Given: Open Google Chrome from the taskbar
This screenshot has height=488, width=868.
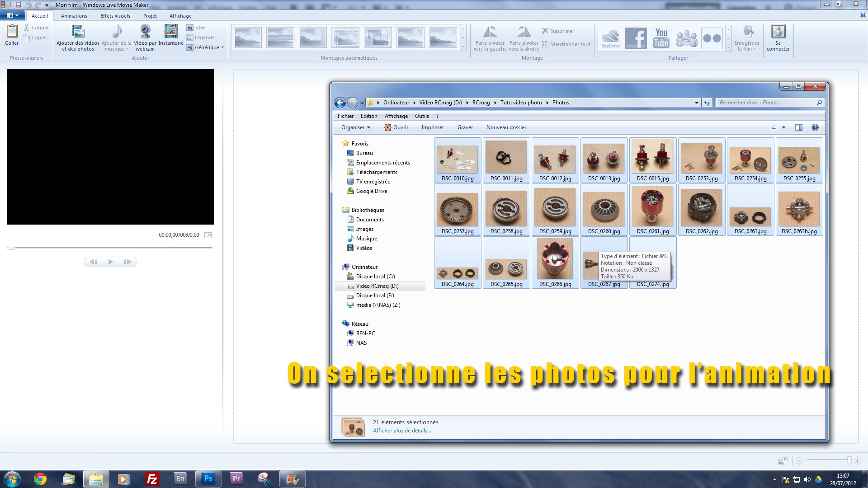Looking at the screenshot, I should pyautogui.click(x=40, y=479).
